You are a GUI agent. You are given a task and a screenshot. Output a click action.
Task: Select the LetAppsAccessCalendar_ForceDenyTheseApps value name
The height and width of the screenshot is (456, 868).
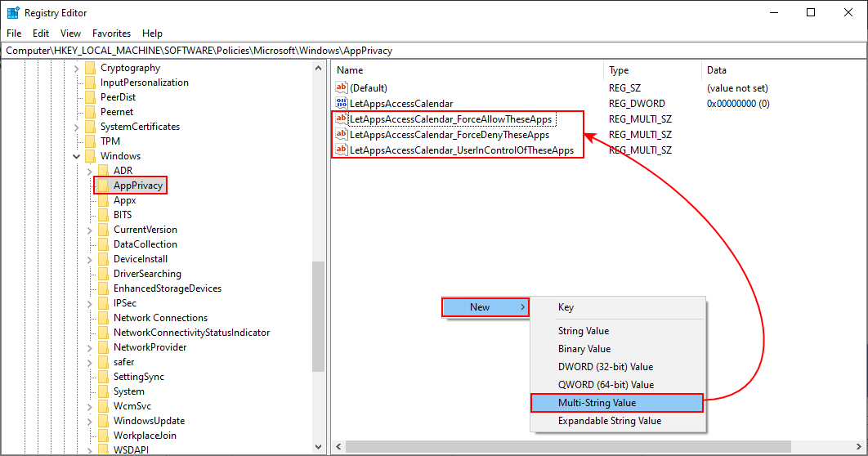450,135
